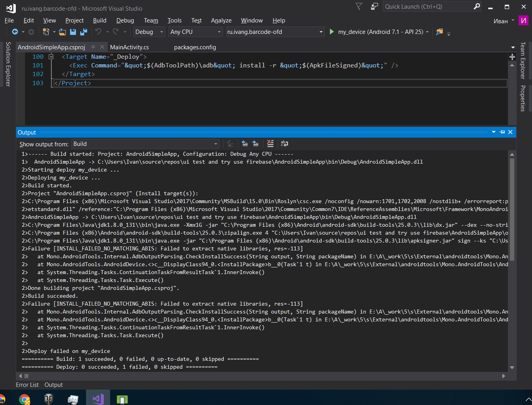
Task: Show the Error List panel
Action: [27, 384]
